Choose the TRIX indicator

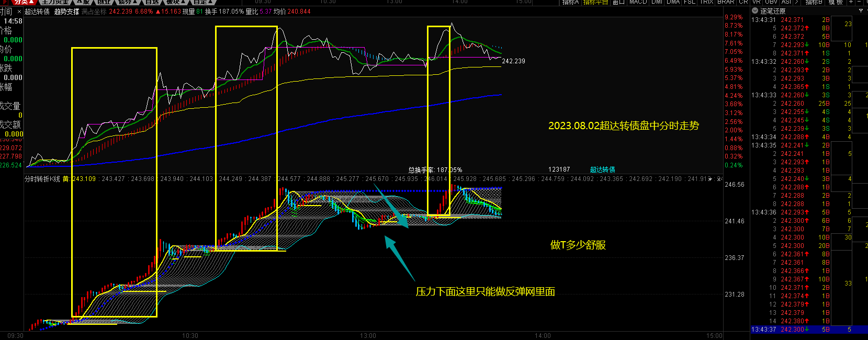click(x=706, y=2)
